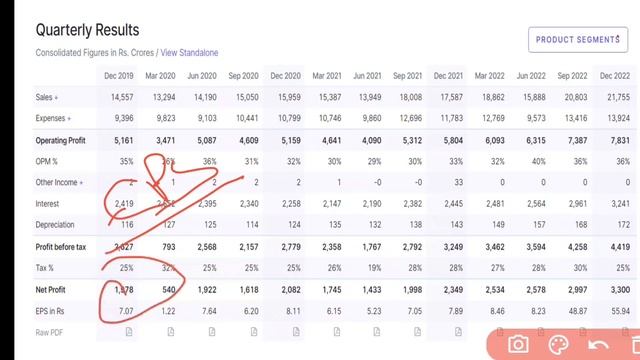Select the Sep 2021 column header
The width and height of the screenshot is (640, 360).
click(407, 76)
